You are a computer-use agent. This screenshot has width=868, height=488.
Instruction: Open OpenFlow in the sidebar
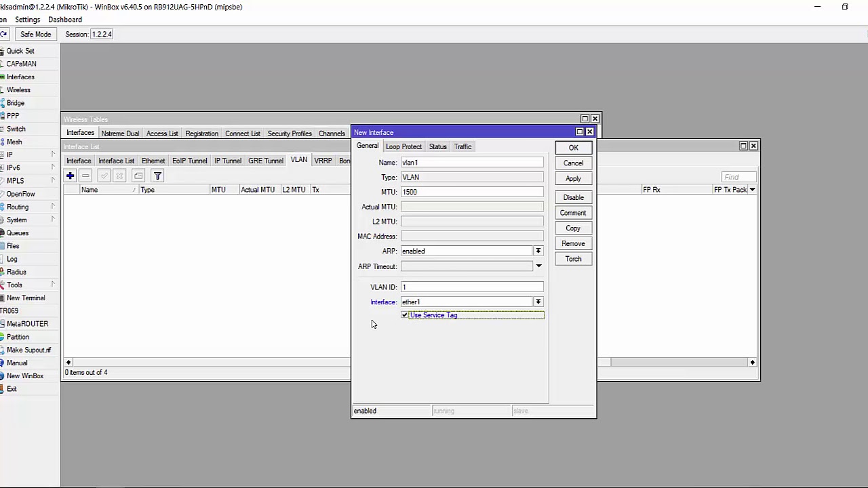click(20, 194)
